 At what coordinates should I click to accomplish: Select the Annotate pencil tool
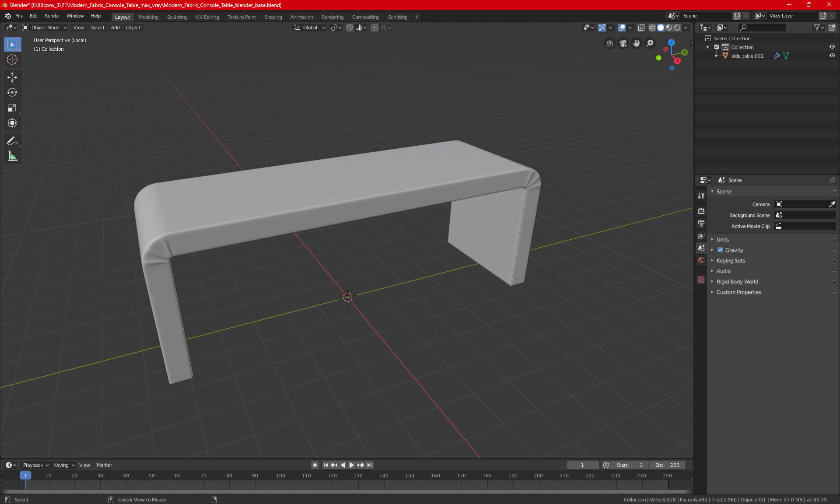pos(12,141)
